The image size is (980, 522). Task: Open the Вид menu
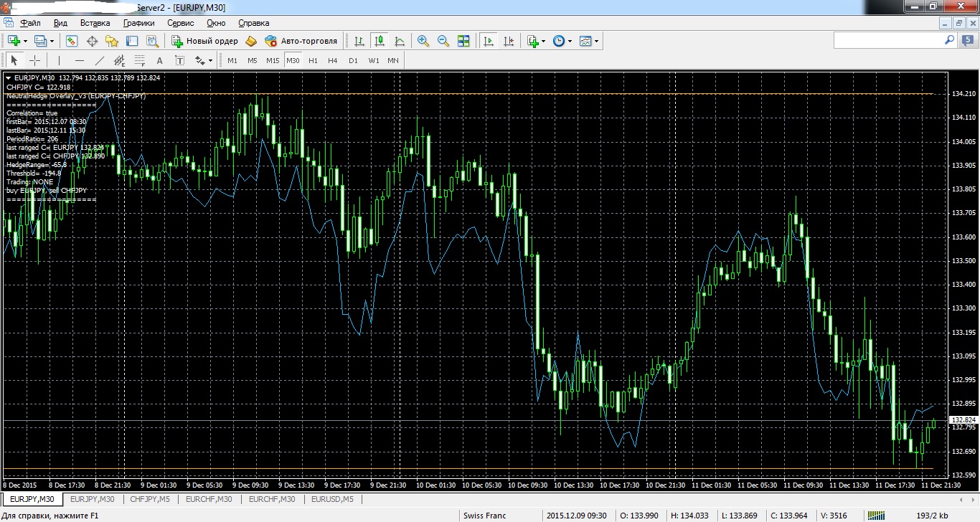61,23
